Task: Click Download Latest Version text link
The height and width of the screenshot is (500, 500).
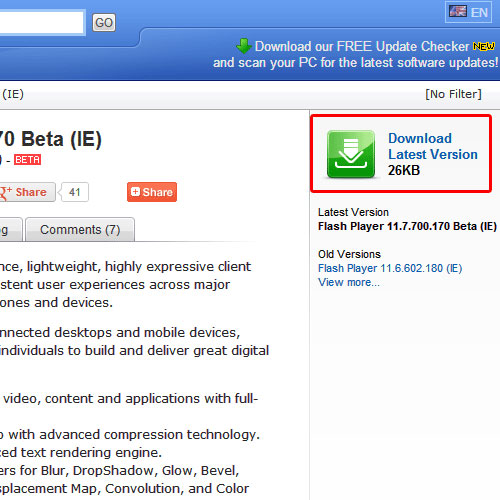Action: (x=433, y=146)
